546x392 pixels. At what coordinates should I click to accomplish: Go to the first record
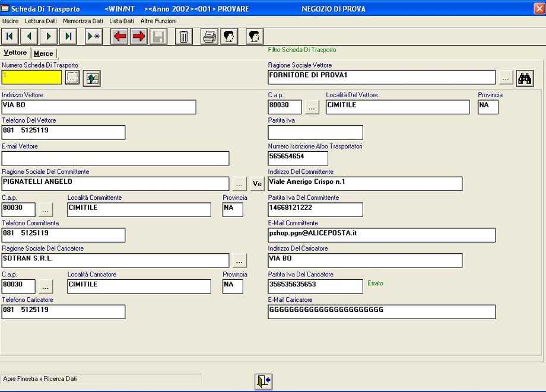[x=10, y=37]
